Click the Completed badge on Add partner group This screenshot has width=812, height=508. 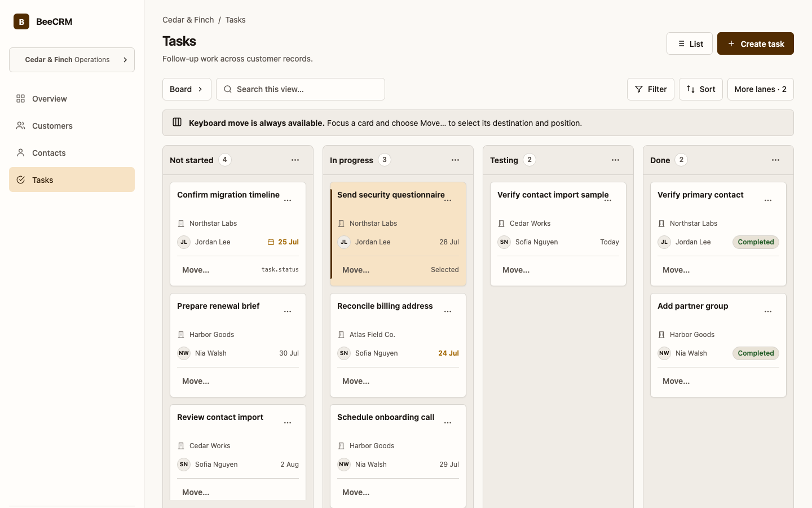(x=756, y=353)
